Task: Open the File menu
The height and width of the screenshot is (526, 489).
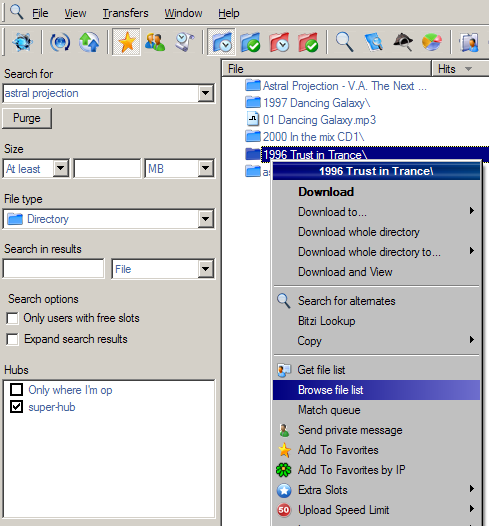Action: [x=40, y=13]
